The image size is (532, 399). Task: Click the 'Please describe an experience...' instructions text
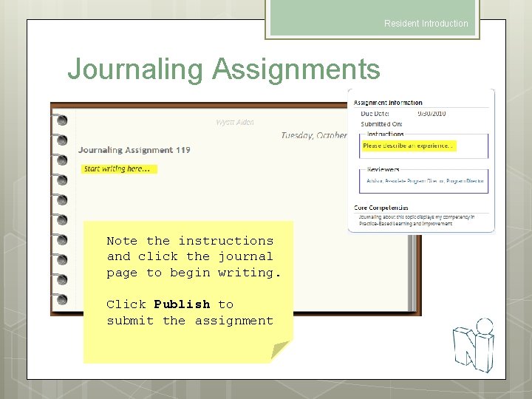coord(409,146)
